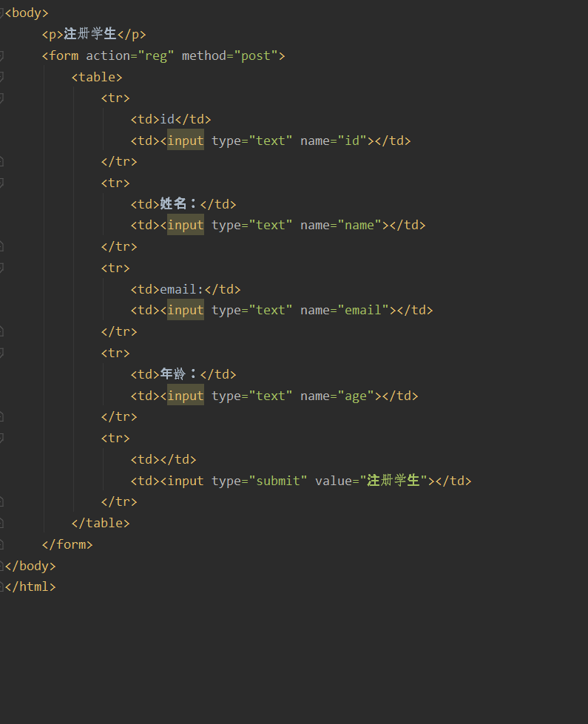Click highlighted input in the name="name" line
Viewport: 588px width, 724px height.
point(185,226)
